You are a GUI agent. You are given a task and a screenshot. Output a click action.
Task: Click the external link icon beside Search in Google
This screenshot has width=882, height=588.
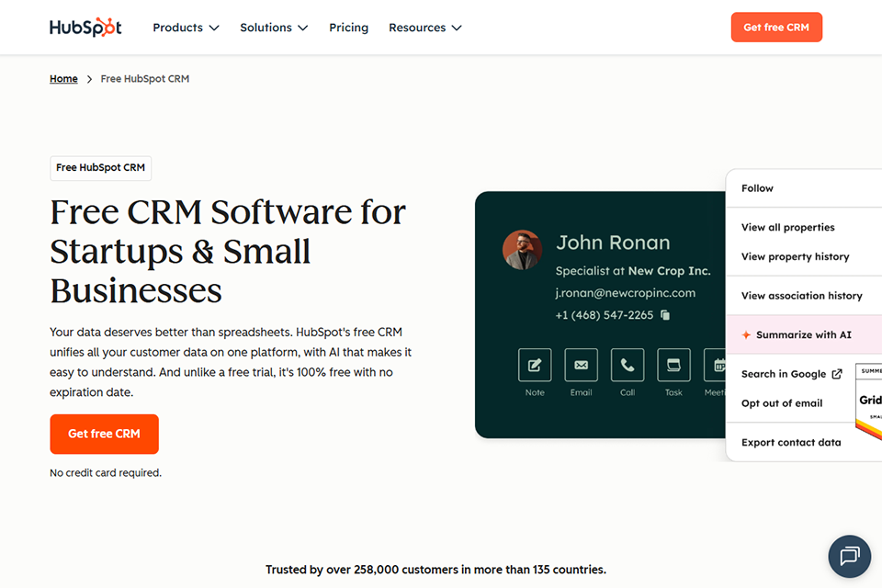[x=837, y=374]
